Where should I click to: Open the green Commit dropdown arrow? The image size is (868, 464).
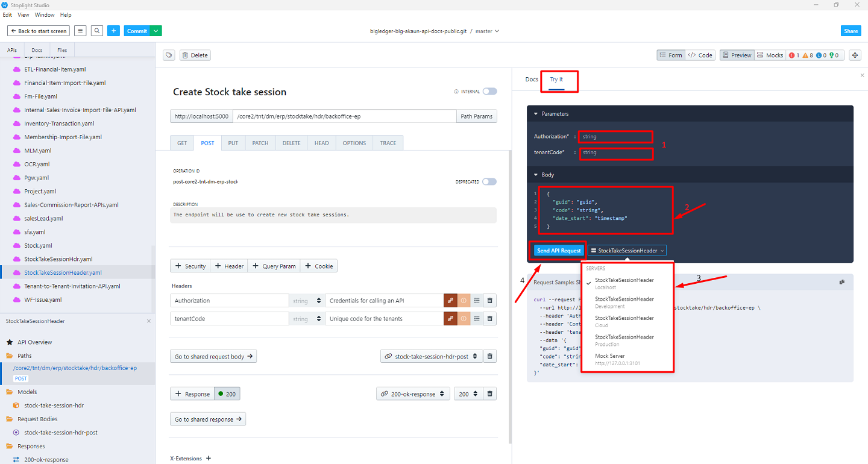click(156, 31)
